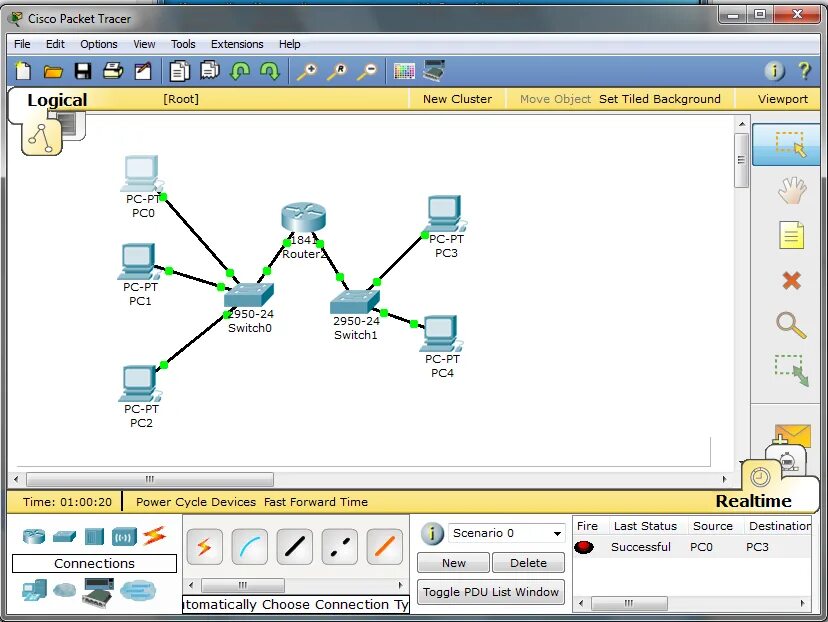Pick the automatic connection lightning cable
This screenshot has height=622, width=828.
tap(204, 546)
